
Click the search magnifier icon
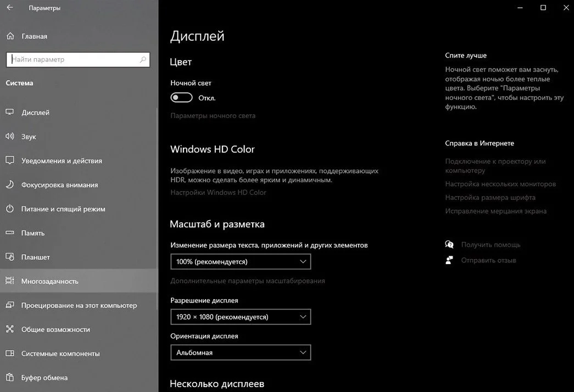[143, 59]
